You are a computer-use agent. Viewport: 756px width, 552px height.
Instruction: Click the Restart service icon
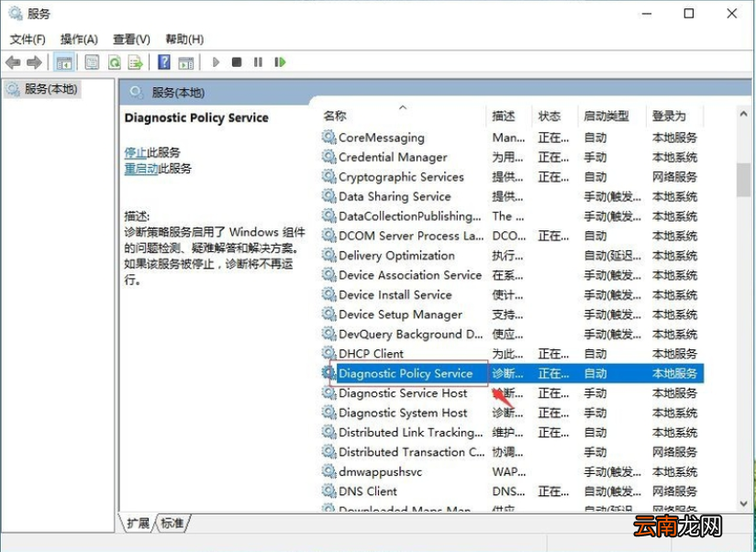[x=280, y=62]
